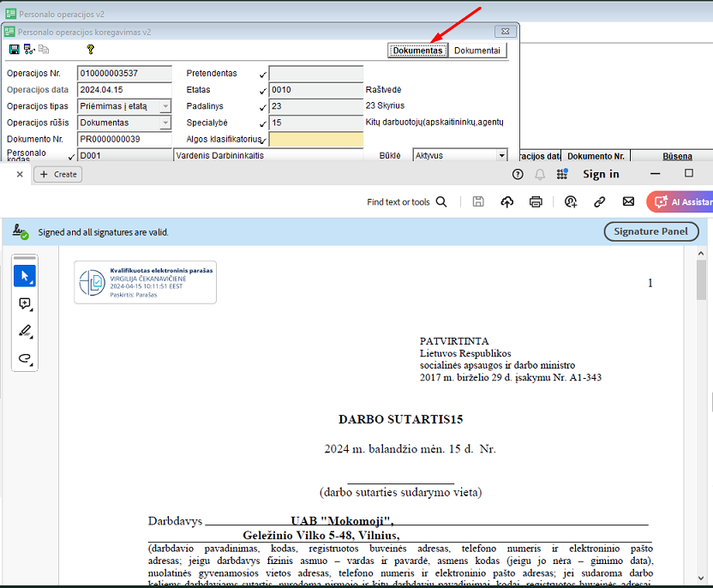Image resolution: width=713 pixels, height=588 pixels.
Task: Select the freehand draw lasso tool
Action: pyautogui.click(x=25, y=358)
